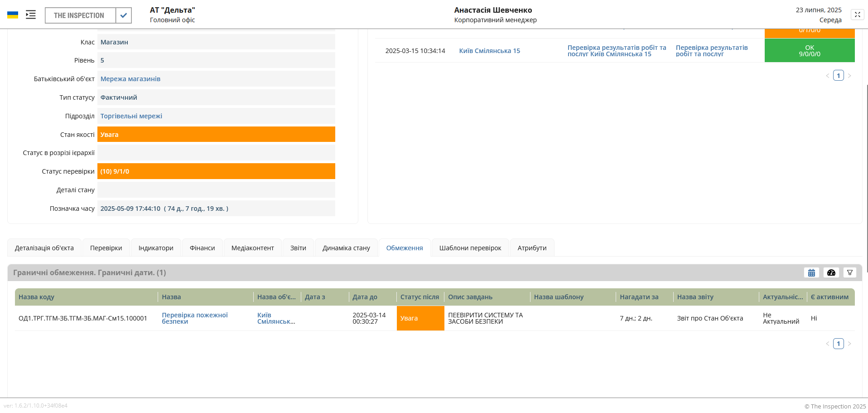Open the filter funnel icon
Screen dimensions: 868x413
coord(850,272)
